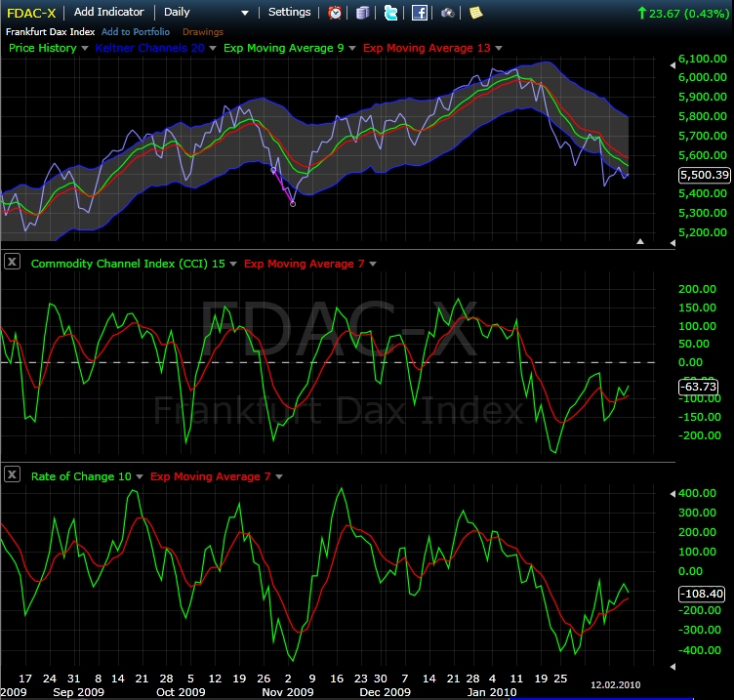Expand Rate of Change 10 dropdown arrow
734x700 pixels.
pyautogui.click(x=140, y=477)
